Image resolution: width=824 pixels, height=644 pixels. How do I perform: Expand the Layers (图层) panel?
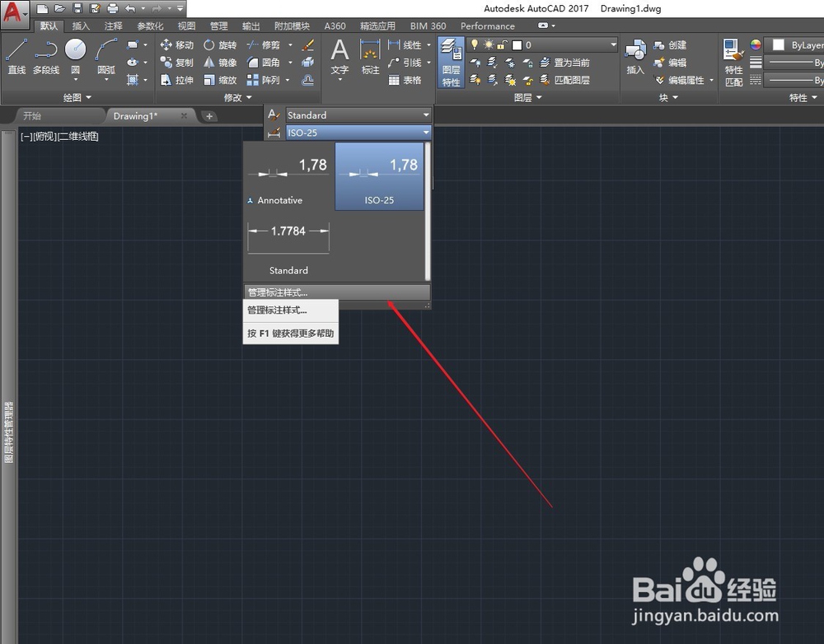pos(527,97)
